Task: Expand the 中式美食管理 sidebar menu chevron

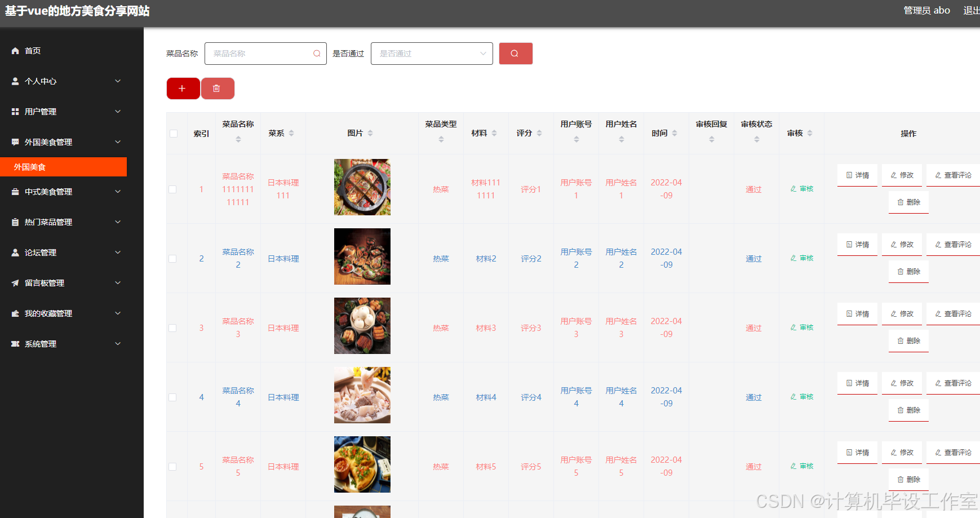Action: click(118, 192)
